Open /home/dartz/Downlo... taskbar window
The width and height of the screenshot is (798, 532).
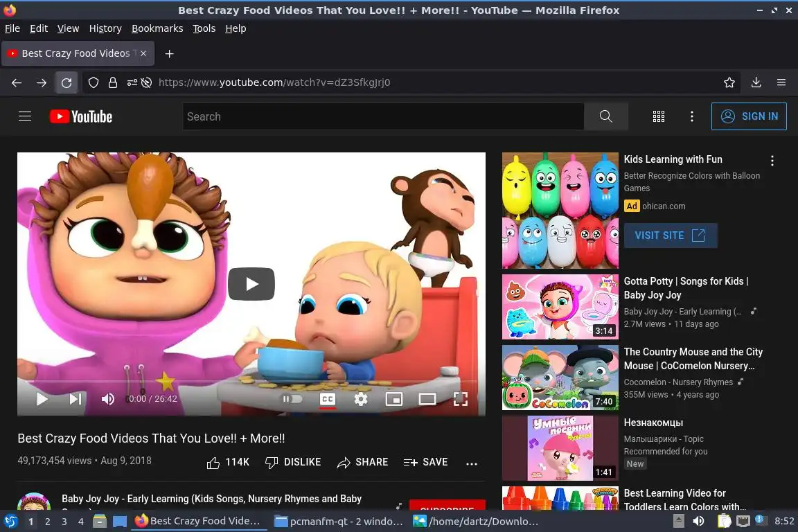tap(476, 522)
